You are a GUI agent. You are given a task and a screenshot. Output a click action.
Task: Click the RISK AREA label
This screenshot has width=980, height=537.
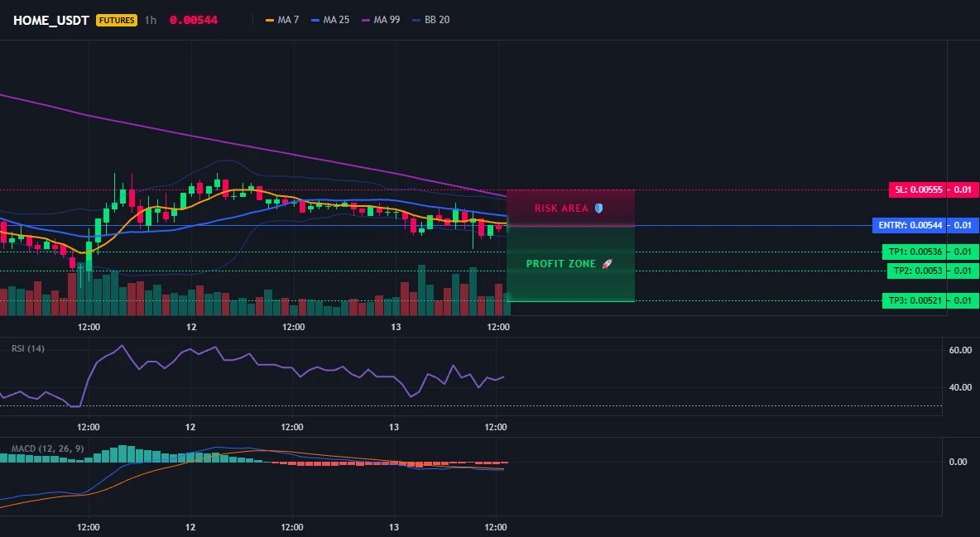(561, 209)
